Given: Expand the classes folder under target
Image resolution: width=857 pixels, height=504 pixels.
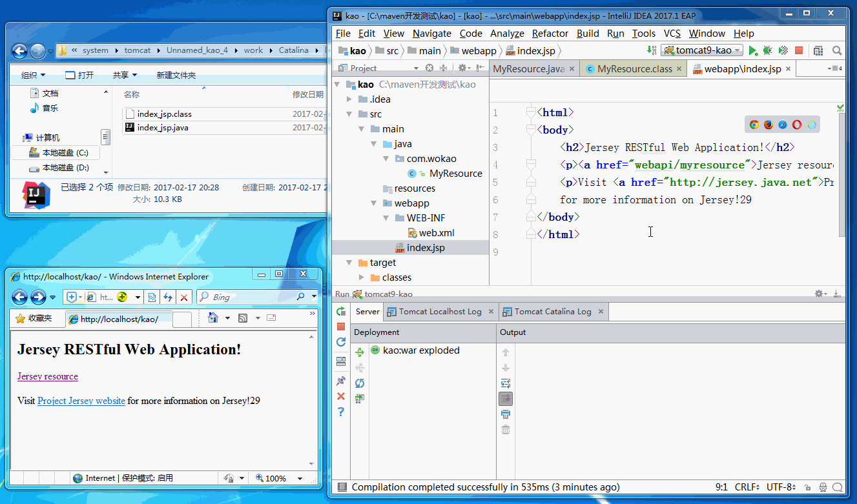Looking at the screenshot, I should point(362,277).
